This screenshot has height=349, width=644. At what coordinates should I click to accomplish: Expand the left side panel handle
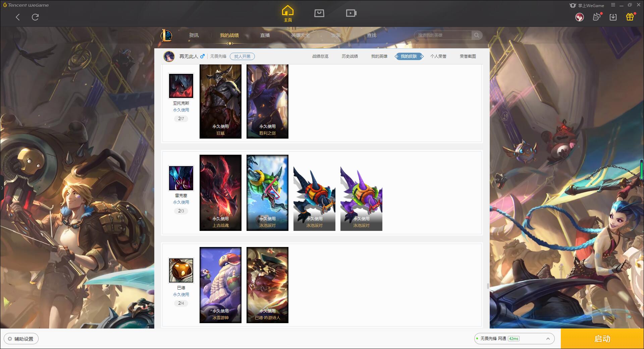click(x=2, y=188)
